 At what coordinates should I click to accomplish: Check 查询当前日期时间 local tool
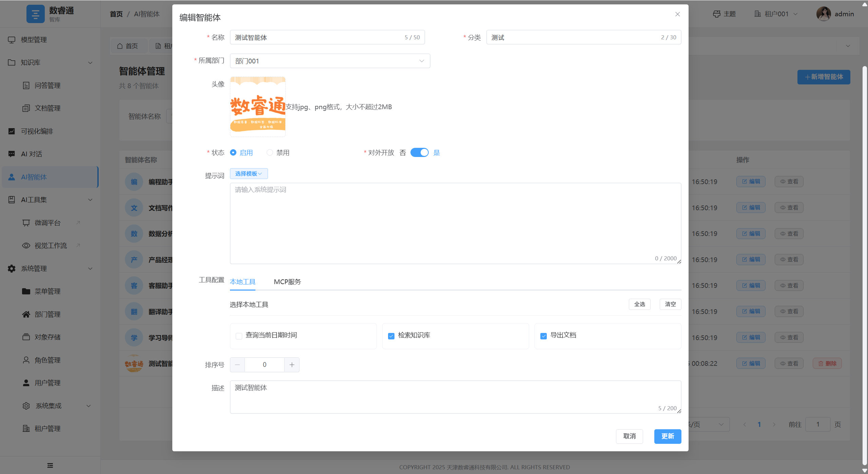click(x=238, y=335)
